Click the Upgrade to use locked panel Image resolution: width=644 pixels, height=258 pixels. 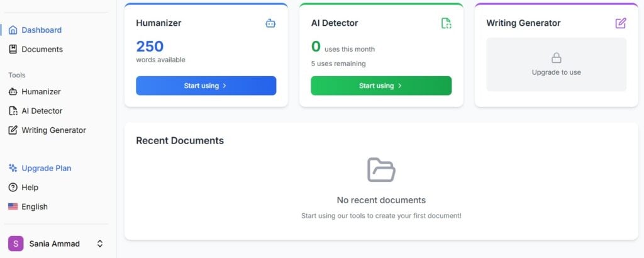point(557,64)
